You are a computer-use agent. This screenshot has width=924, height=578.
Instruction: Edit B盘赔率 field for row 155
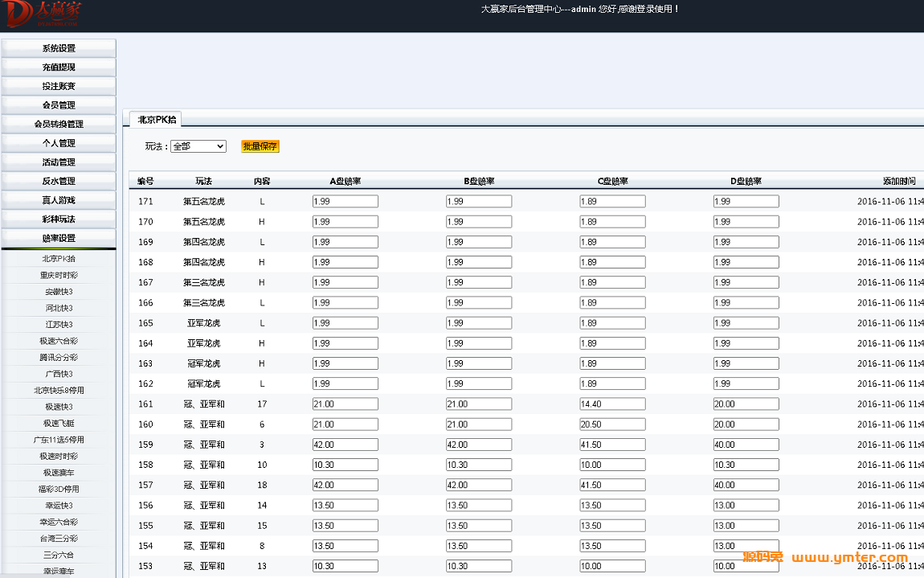click(x=479, y=526)
